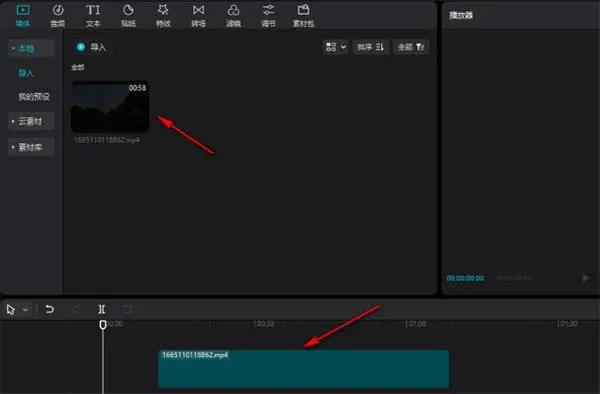Open 我的预设 my presets
Screen dimensions: 600x394
coord(34,96)
